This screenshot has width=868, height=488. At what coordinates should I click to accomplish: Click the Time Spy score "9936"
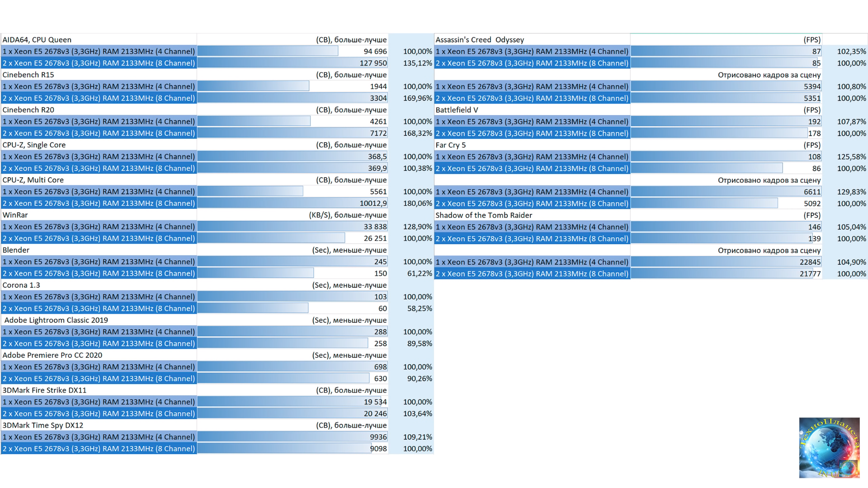[378, 437]
